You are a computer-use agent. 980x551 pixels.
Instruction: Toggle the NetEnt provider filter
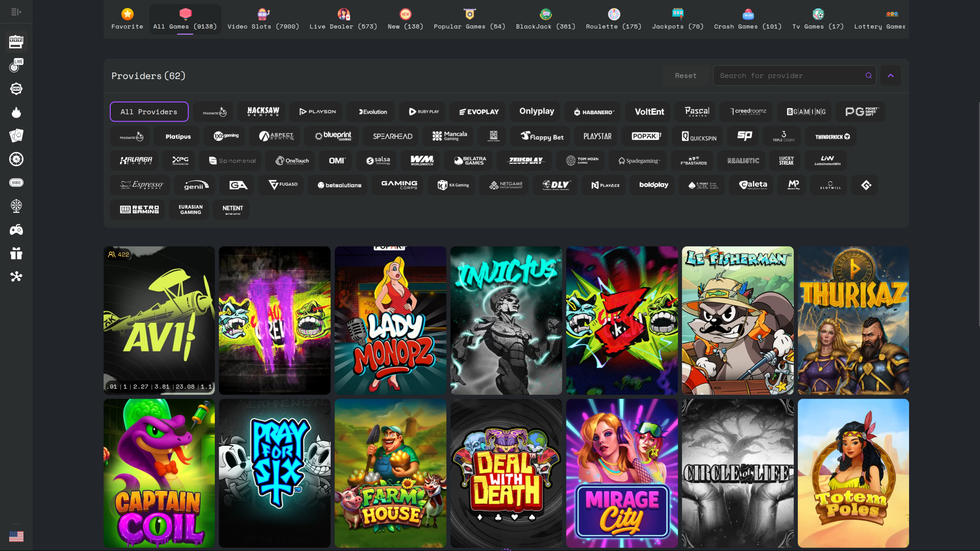(x=231, y=209)
